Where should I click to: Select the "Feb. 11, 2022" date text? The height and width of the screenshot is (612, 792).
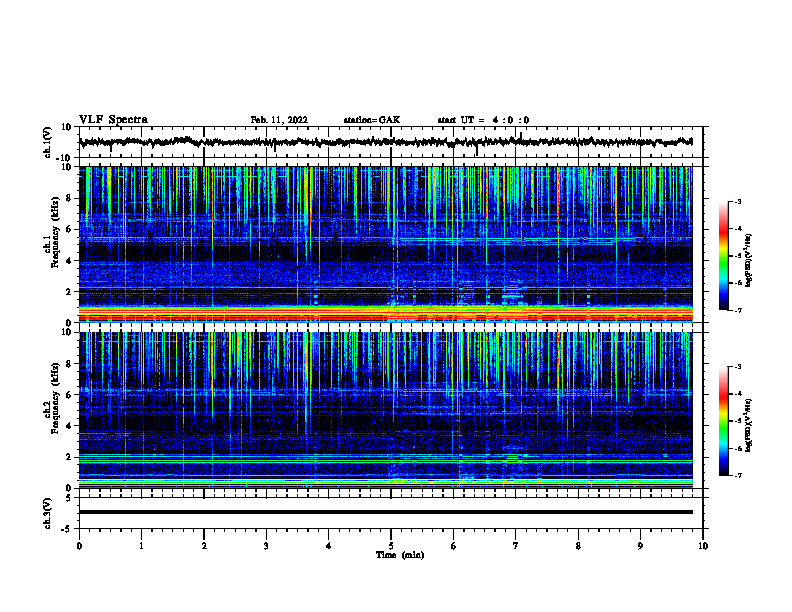click(279, 120)
